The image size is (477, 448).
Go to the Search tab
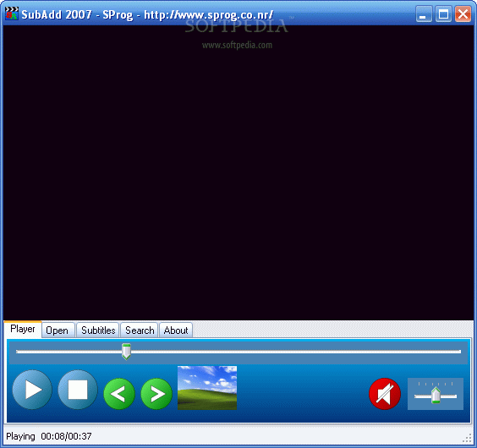click(140, 331)
